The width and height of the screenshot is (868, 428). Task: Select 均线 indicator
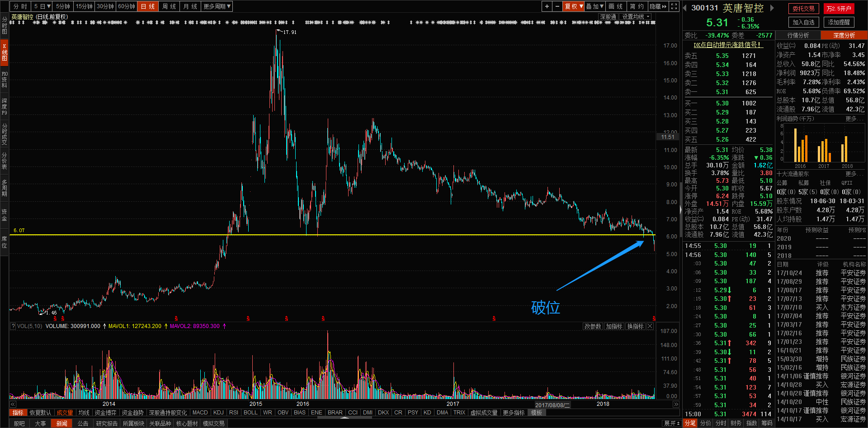pos(84,413)
